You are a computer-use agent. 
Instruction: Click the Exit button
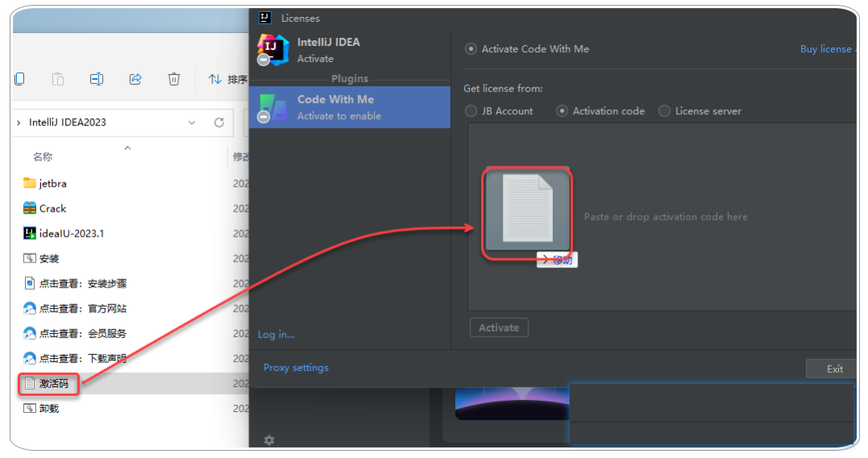[832, 369]
